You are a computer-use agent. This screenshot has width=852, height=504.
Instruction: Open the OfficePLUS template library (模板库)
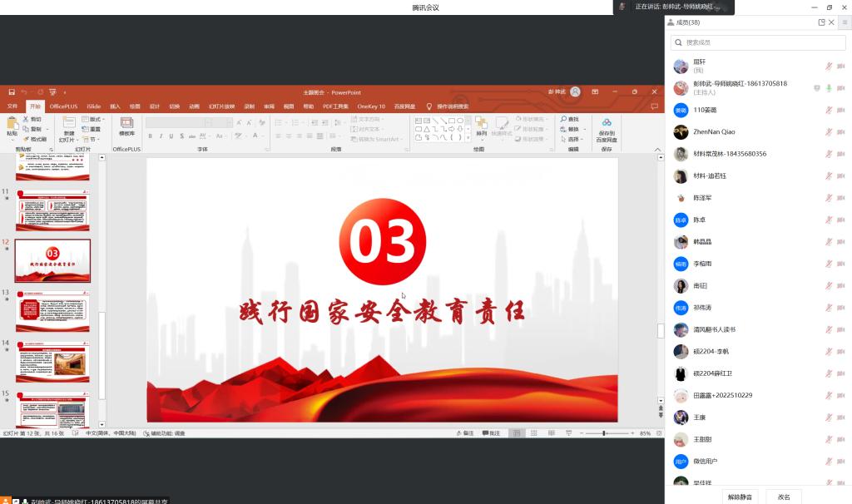127,125
